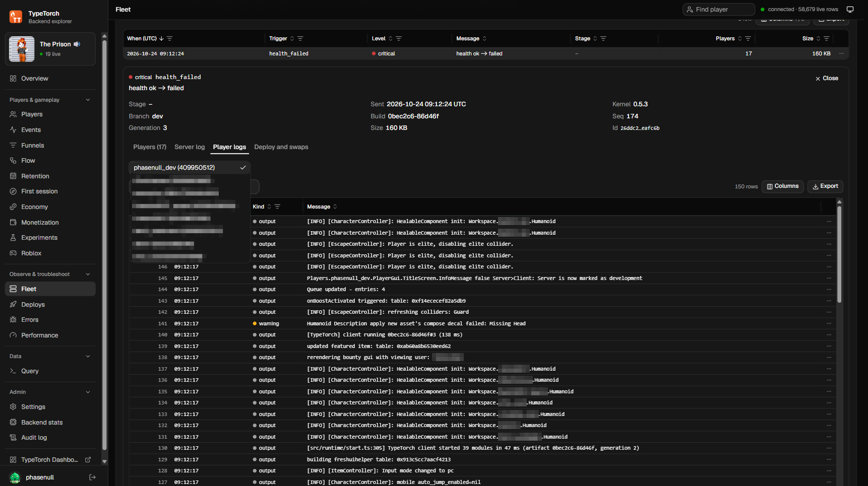Filter the Kind column in player logs
Image resolution: width=868 pixels, height=486 pixels.
tap(277, 207)
